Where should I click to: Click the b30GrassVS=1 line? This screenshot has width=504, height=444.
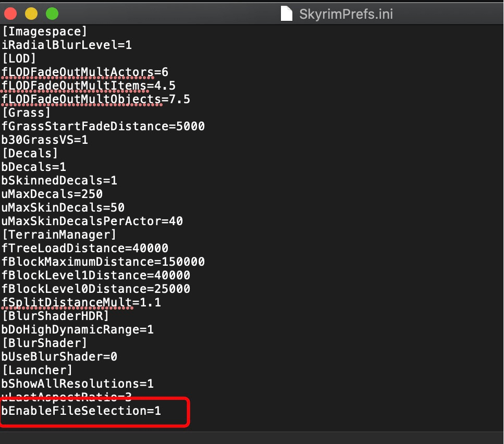45,140
